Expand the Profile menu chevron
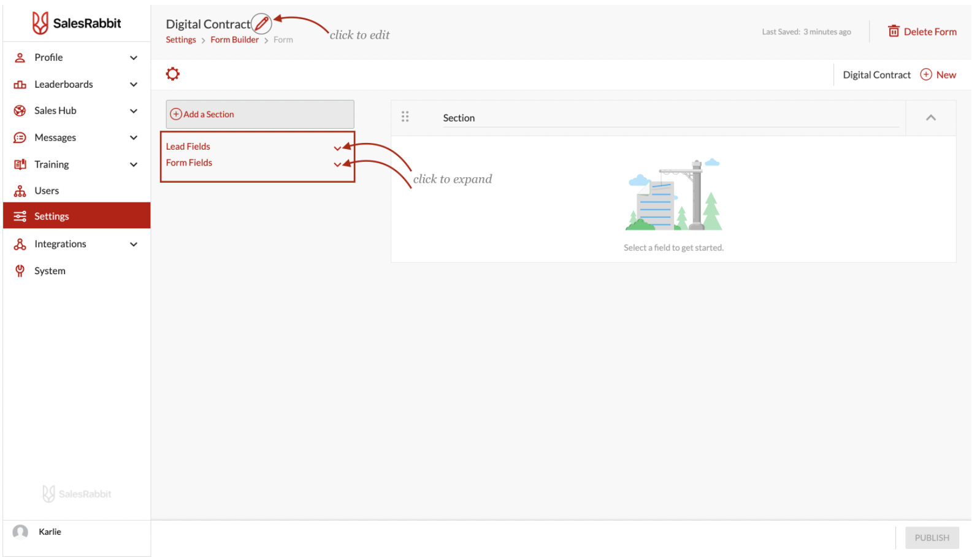Viewport: 980px width, 557px height. 134,58
